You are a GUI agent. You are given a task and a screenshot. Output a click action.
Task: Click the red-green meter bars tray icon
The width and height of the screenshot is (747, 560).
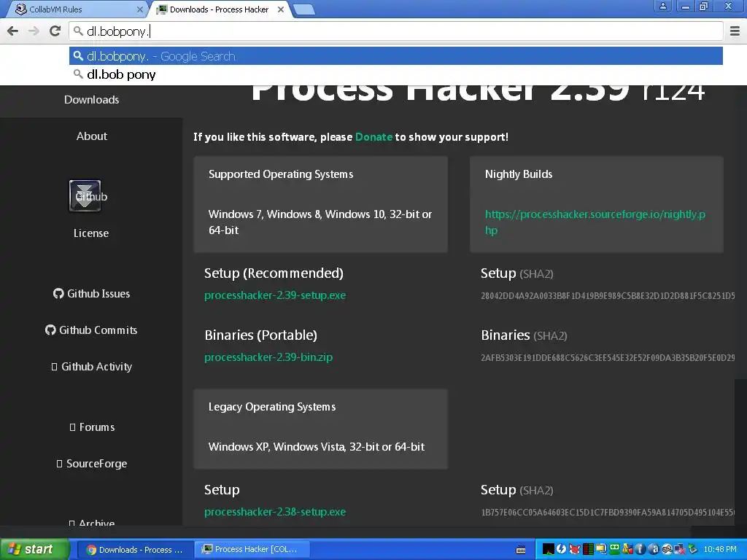pyautogui.click(x=589, y=549)
